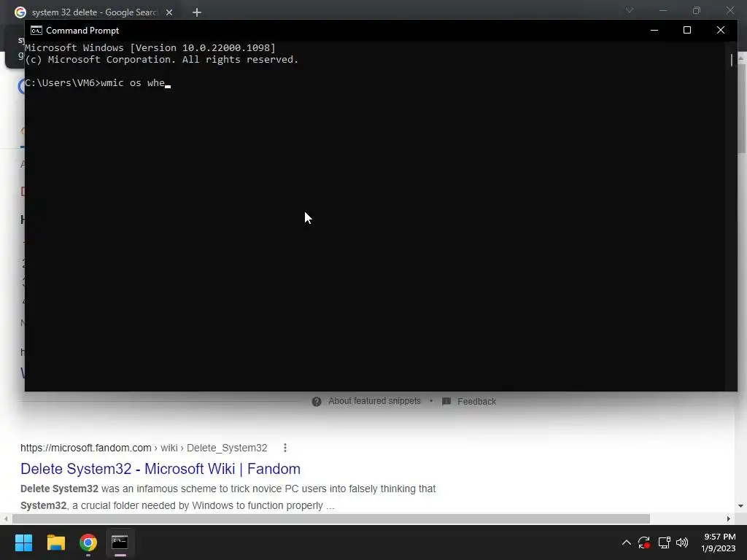Image resolution: width=747 pixels, height=560 pixels.
Task: Open the Chrome tab search chevron
Action: [630, 10]
